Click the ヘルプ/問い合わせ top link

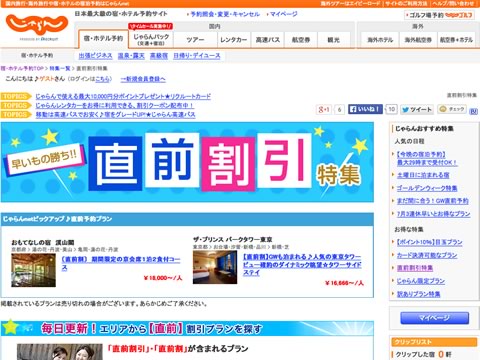click(453, 3)
